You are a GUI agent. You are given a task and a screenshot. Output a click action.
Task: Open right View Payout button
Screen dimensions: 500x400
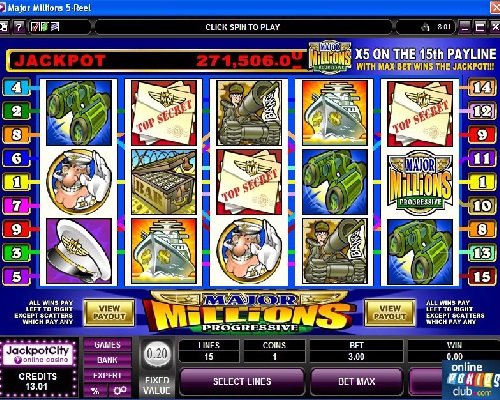pyautogui.click(x=390, y=312)
